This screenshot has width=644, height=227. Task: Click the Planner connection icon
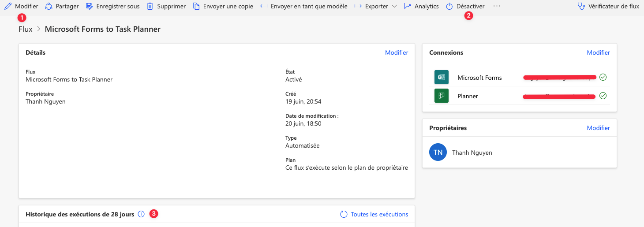441,96
